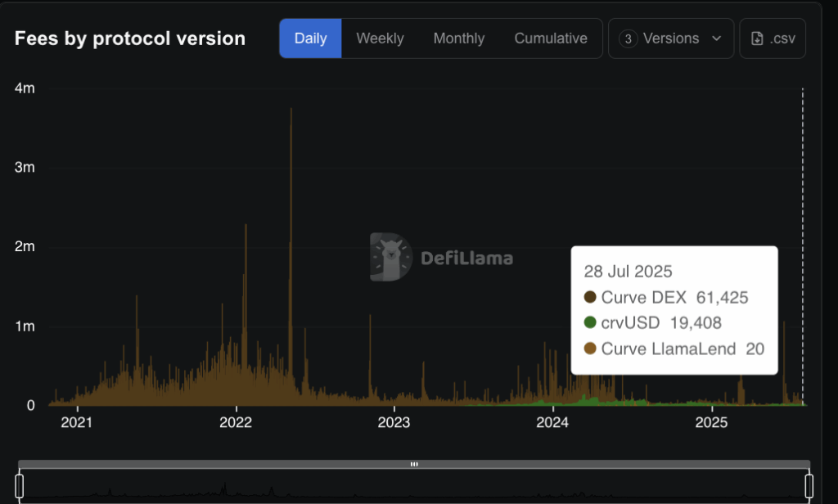Click the Curve LlamaLend orange legend dot
Screen dimensions: 838x504
coord(590,349)
